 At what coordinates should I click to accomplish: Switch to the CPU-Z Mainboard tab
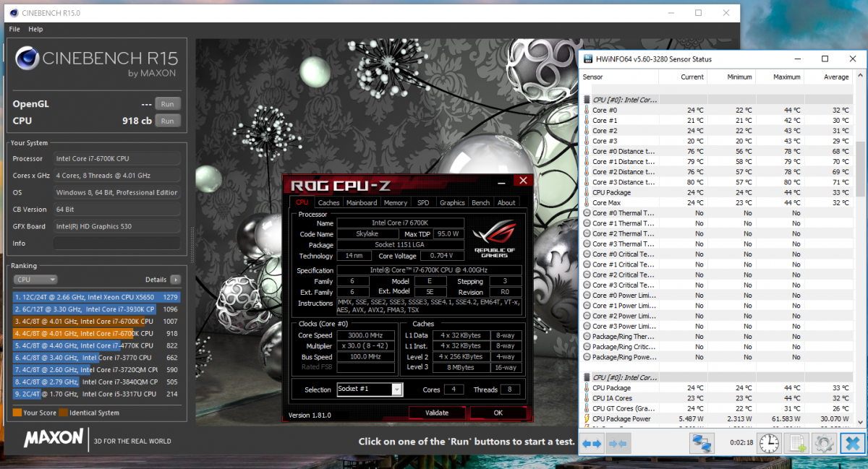[x=361, y=202]
